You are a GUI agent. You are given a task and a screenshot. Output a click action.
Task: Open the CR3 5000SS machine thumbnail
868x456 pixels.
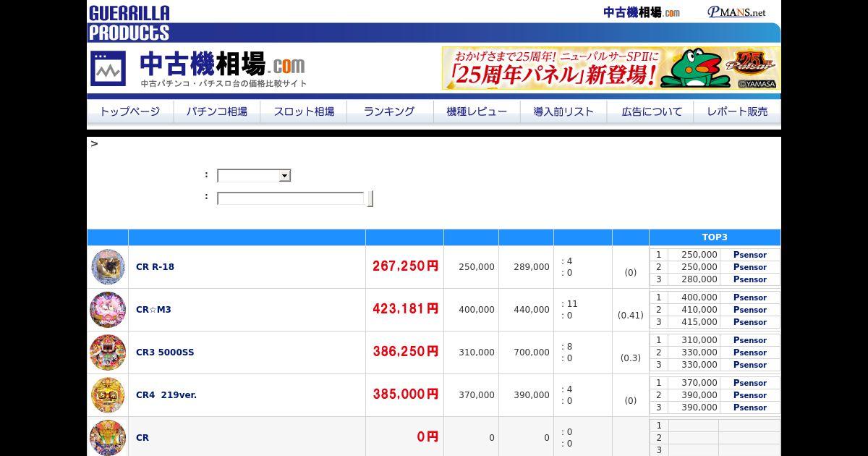[108, 352]
